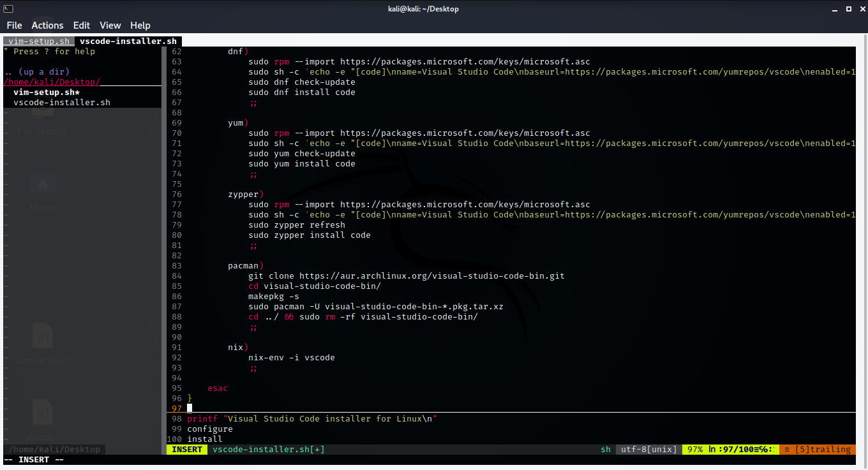
Task: Click the utf-8[unix] encoding indicator
Action: [x=649, y=450]
